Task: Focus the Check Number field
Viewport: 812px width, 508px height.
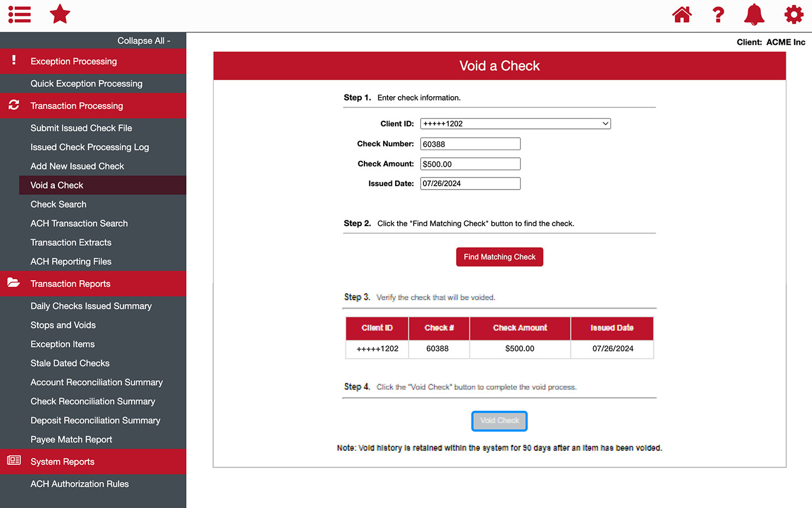Action: 470,144
